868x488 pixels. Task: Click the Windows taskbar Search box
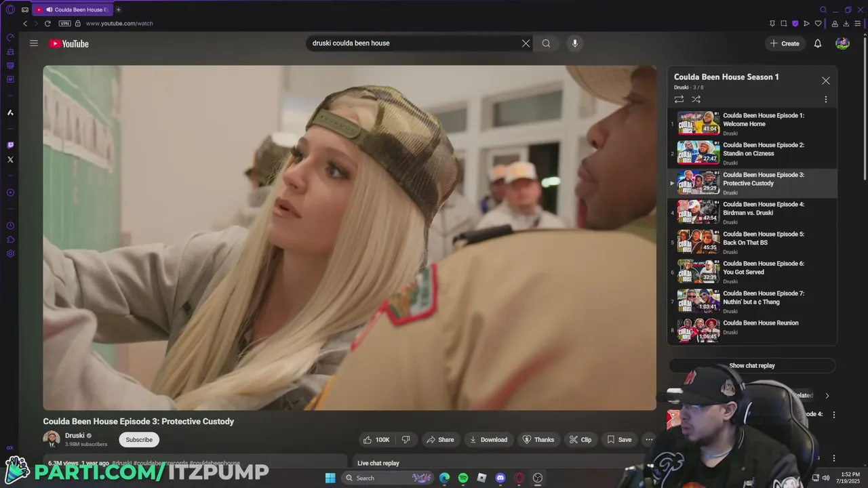[387, 478]
